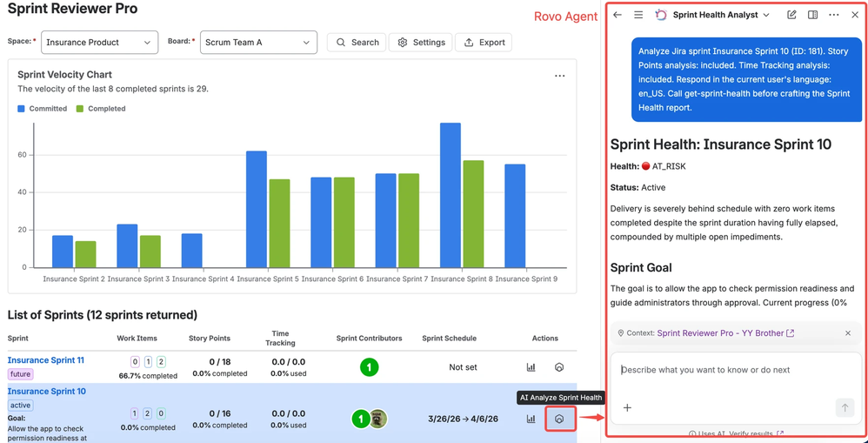Switch the Rovo panel layout view
The image size is (868, 443).
coord(812,15)
